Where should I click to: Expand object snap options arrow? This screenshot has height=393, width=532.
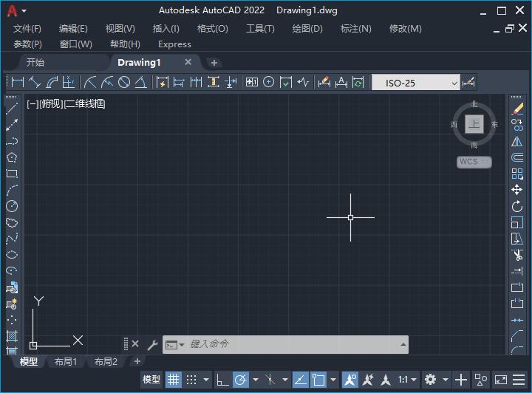333,380
